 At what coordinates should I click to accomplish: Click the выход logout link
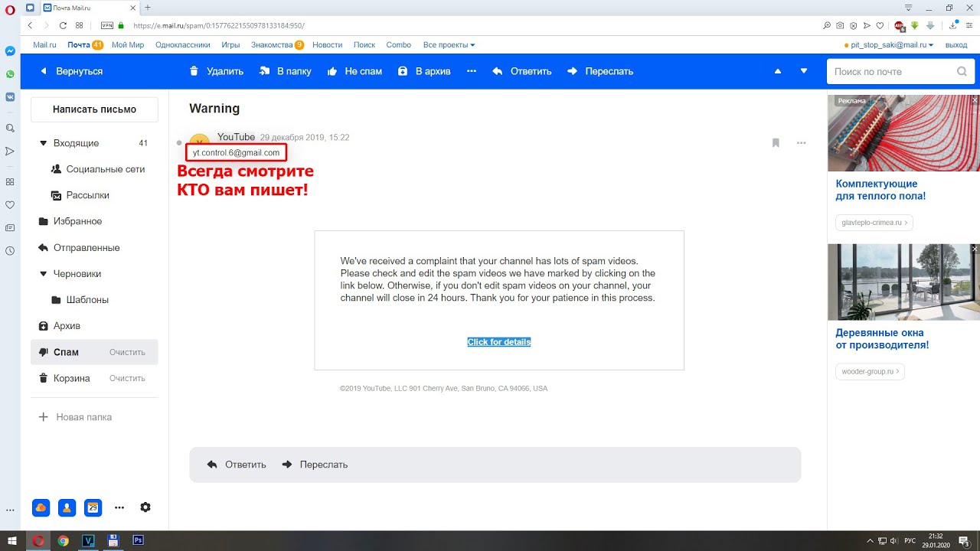coord(956,45)
